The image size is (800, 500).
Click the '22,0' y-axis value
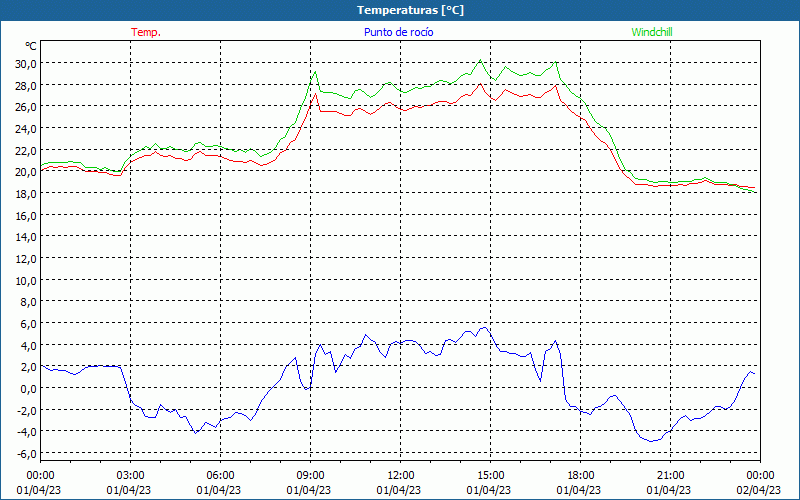pyautogui.click(x=26, y=151)
